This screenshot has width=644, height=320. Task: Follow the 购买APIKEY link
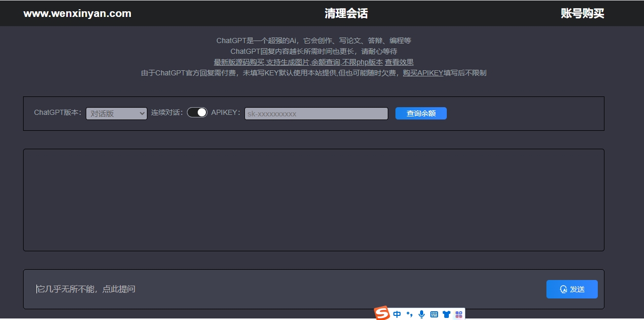tap(423, 73)
